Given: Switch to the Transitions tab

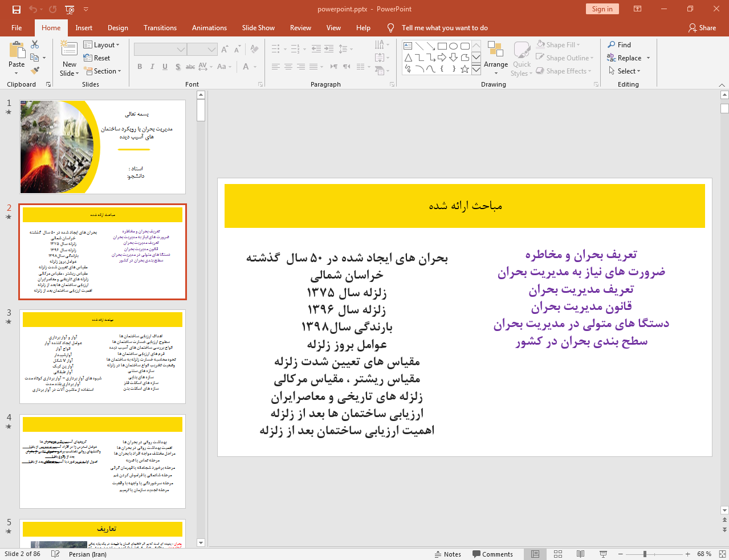Looking at the screenshot, I should pos(160,28).
